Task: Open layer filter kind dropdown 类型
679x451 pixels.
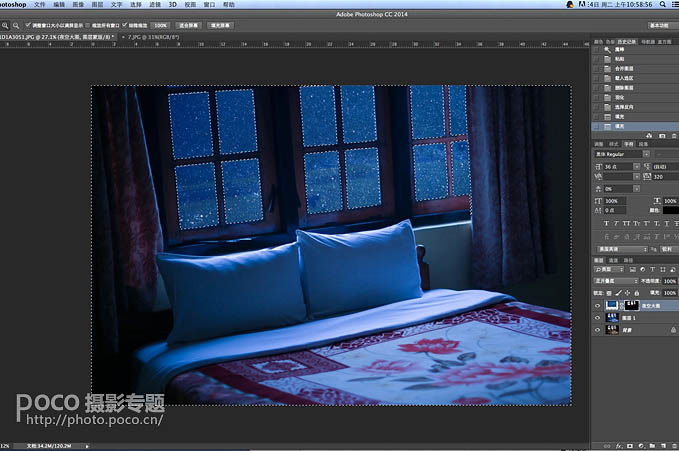Action: [x=609, y=269]
